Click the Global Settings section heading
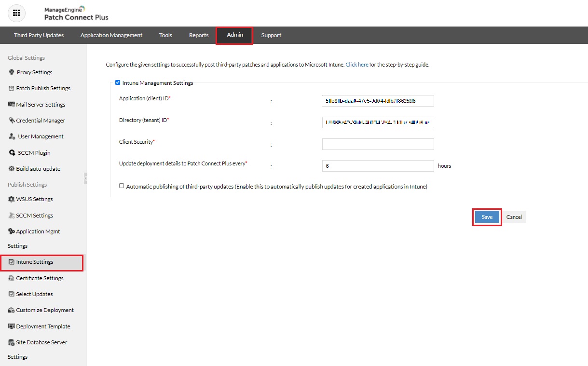Viewport: 588px width, 366px height. (x=26, y=58)
